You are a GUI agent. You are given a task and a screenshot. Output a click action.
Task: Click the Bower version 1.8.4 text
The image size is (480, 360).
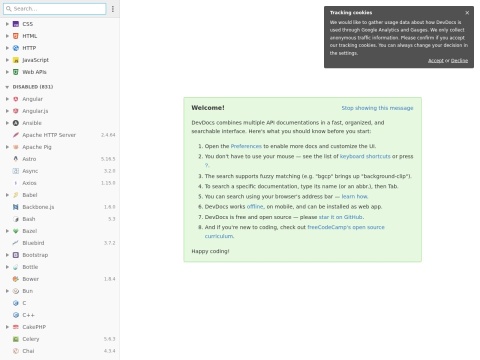point(109,279)
